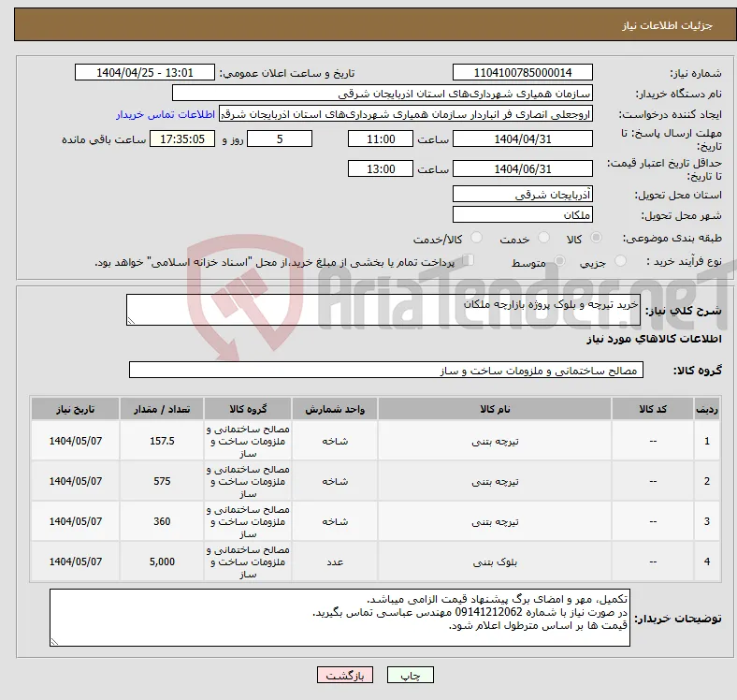Click the delivery province field آذربایجان شرقی
737x700 pixels.
click(x=522, y=194)
